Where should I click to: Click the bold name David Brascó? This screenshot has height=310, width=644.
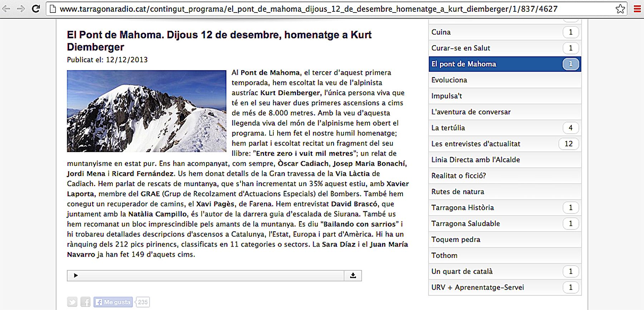pos(354,204)
